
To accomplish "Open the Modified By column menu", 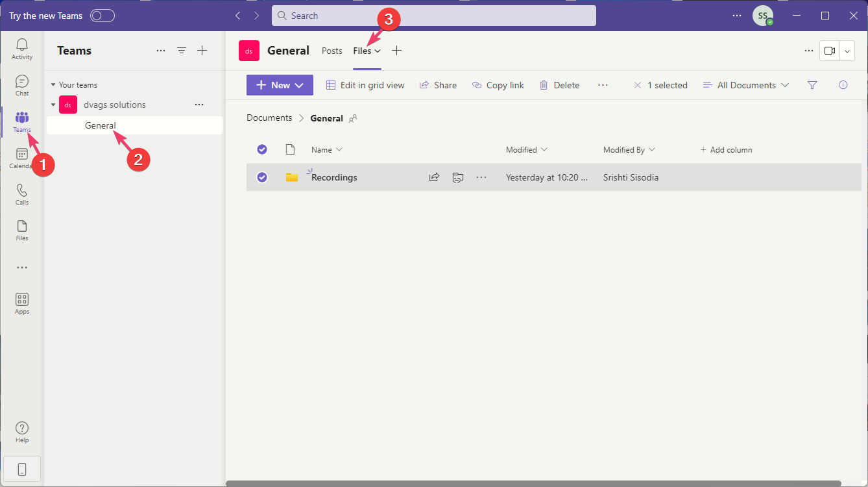I will [629, 150].
